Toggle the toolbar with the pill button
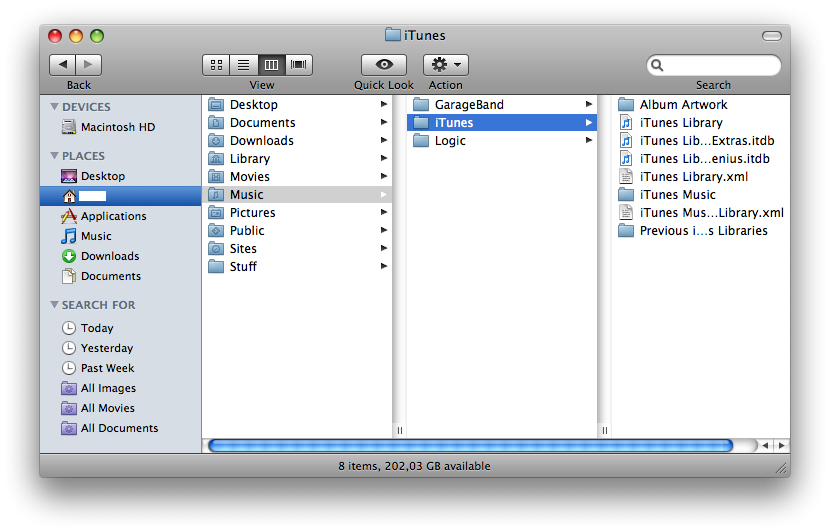Screen dimensions: 830x532 (772, 35)
